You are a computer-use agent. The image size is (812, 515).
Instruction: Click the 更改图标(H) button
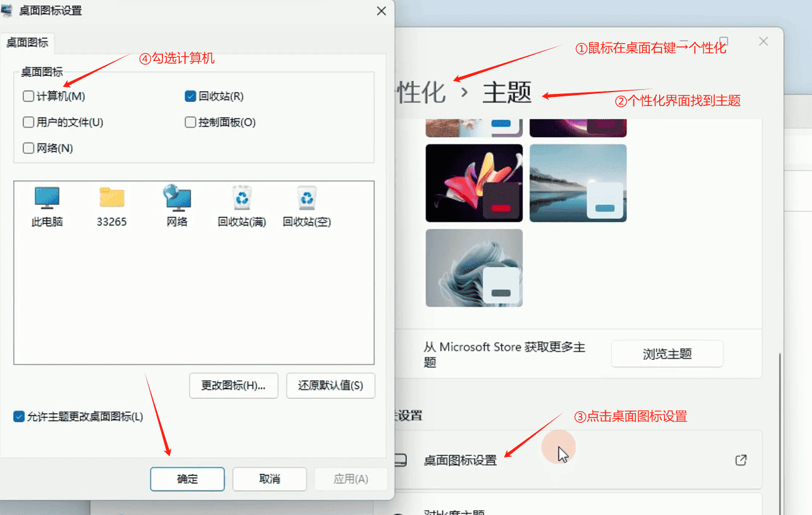pyautogui.click(x=233, y=386)
